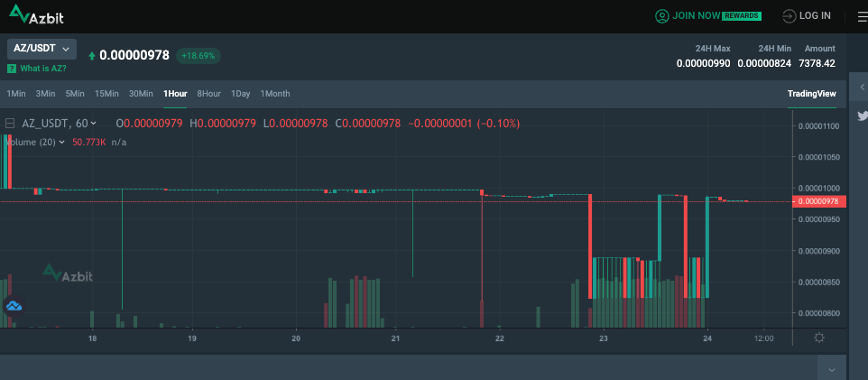Click the REWARDS badge
The width and height of the screenshot is (868, 380).
pyautogui.click(x=742, y=16)
